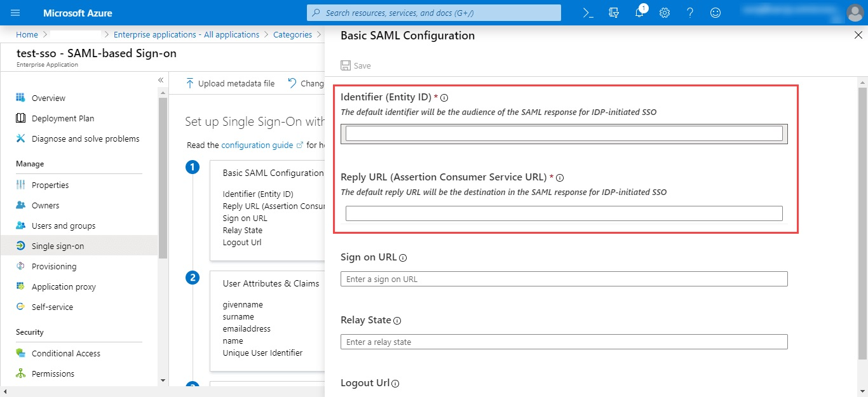Select Single sign-on in the sidebar
This screenshot has width=868, height=397.
click(79, 246)
